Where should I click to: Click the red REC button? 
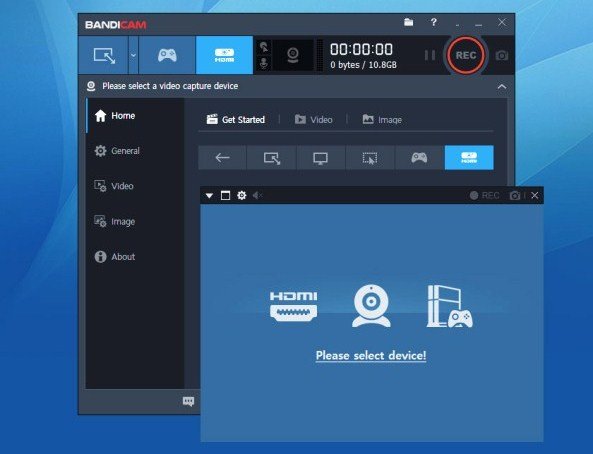[466, 55]
